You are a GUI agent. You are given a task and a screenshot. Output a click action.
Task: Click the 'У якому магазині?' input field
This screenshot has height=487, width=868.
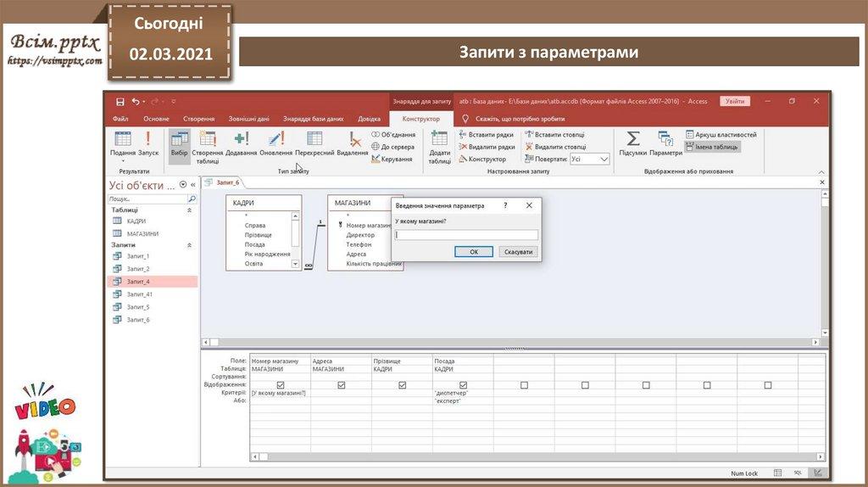coord(466,235)
